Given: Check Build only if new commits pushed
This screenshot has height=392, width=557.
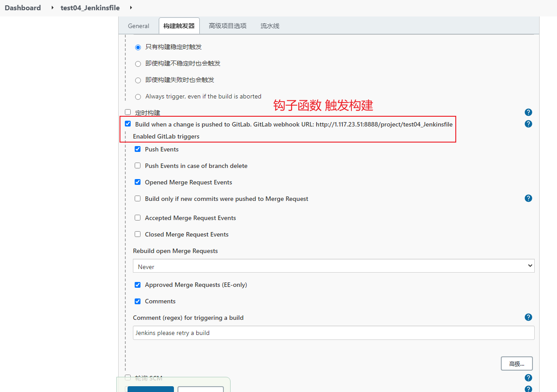Looking at the screenshot, I should 138,199.
